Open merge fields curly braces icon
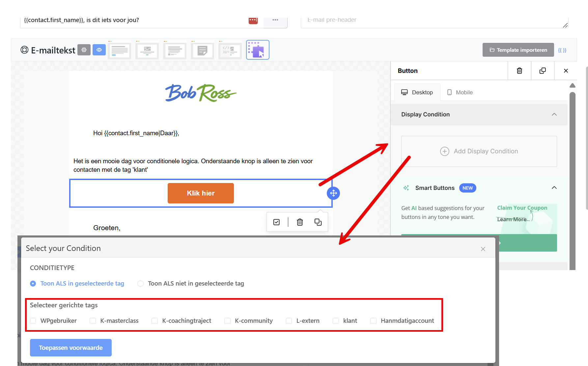Screen dimensions: 588x366 tap(562, 50)
